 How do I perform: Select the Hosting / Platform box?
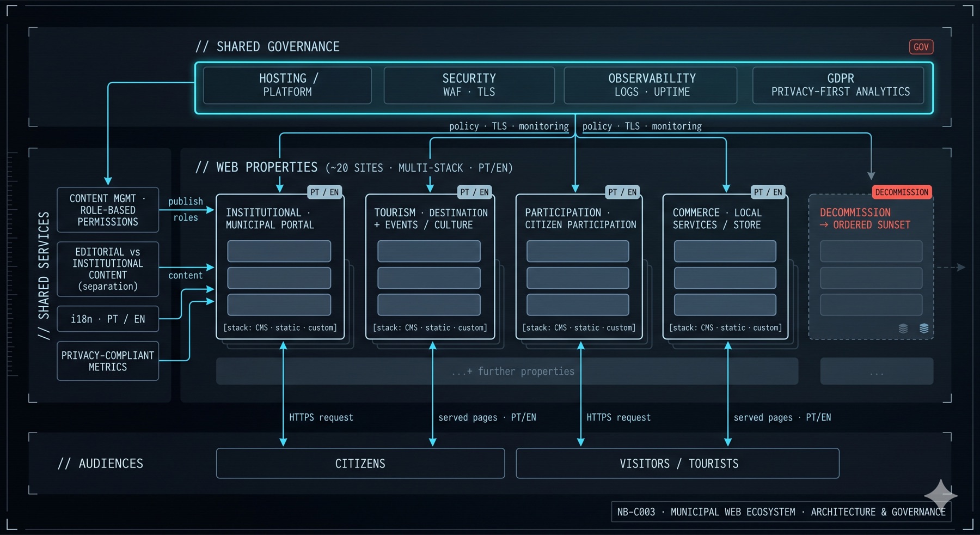[287, 85]
